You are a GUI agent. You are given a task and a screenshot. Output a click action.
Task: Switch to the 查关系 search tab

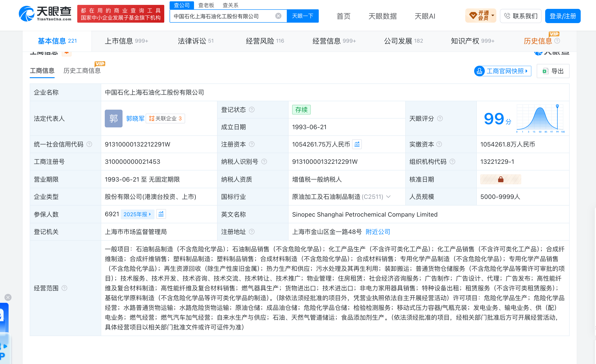(x=230, y=5)
